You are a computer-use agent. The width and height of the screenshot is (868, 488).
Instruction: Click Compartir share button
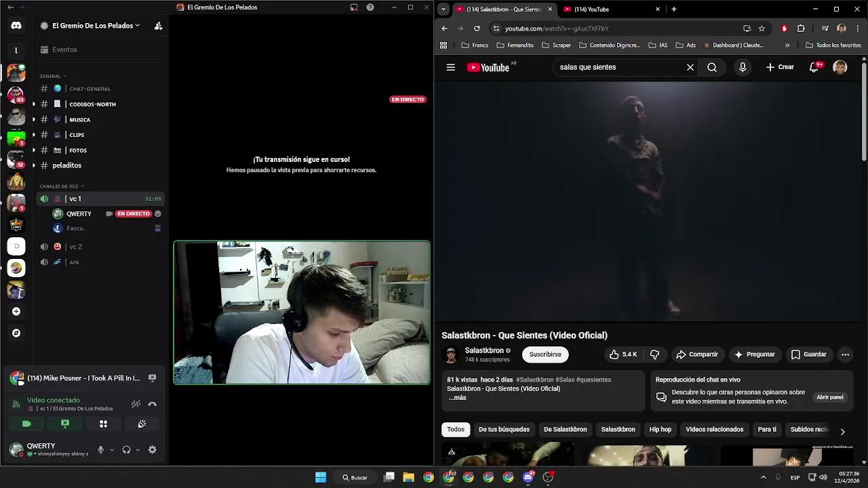pyautogui.click(x=697, y=354)
